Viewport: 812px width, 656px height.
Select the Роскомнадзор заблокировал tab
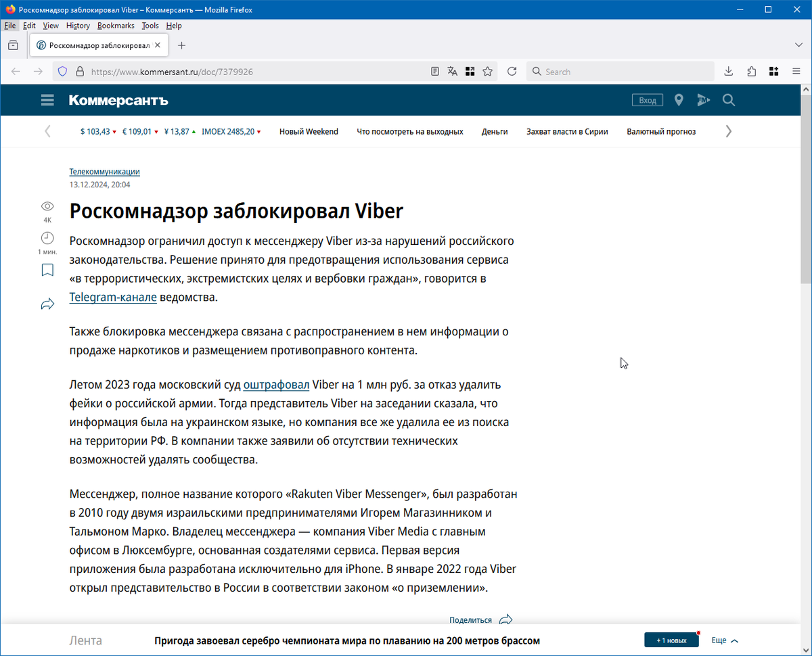(x=99, y=45)
